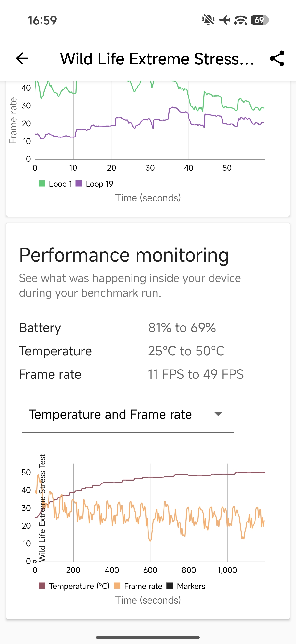Tap the Performance monitoring heading
This screenshot has width=296, height=644.
pyautogui.click(x=124, y=255)
